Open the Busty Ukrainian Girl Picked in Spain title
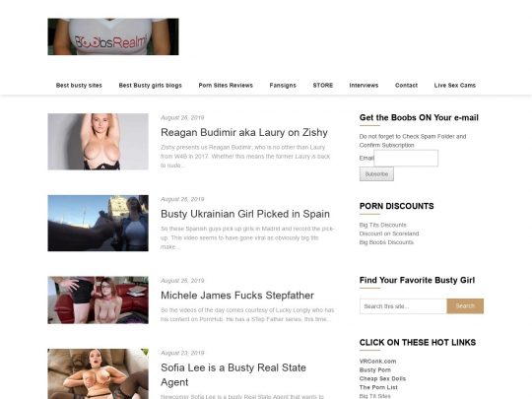The image size is (532, 399). click(245, 214)
